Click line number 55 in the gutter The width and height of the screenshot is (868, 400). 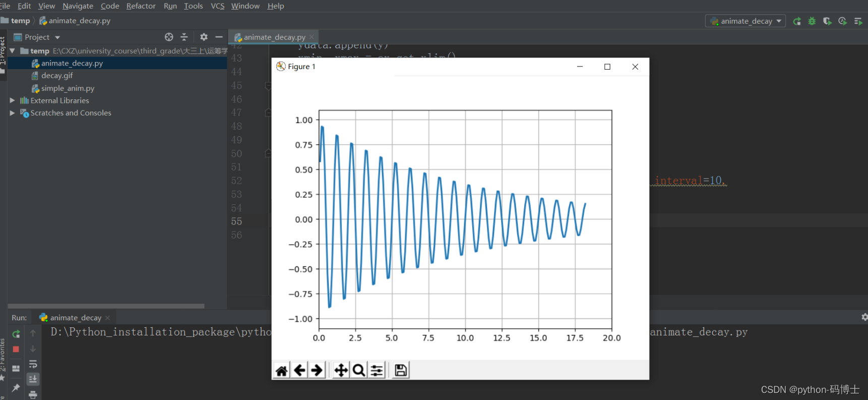[236, 221]
